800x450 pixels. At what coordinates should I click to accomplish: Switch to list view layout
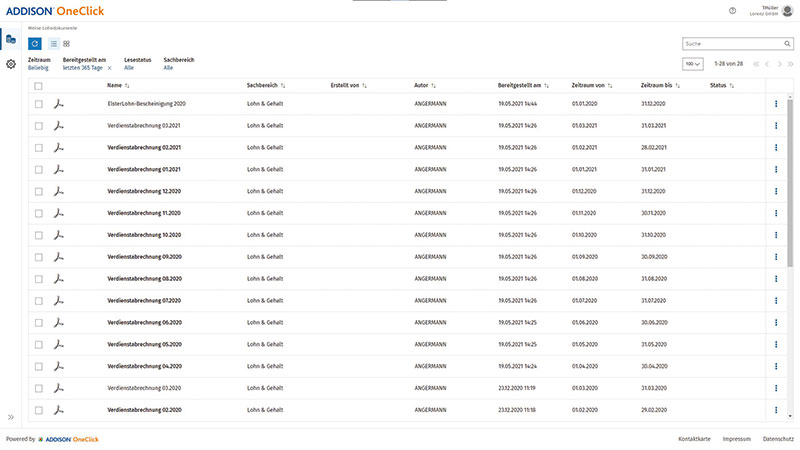53,44
